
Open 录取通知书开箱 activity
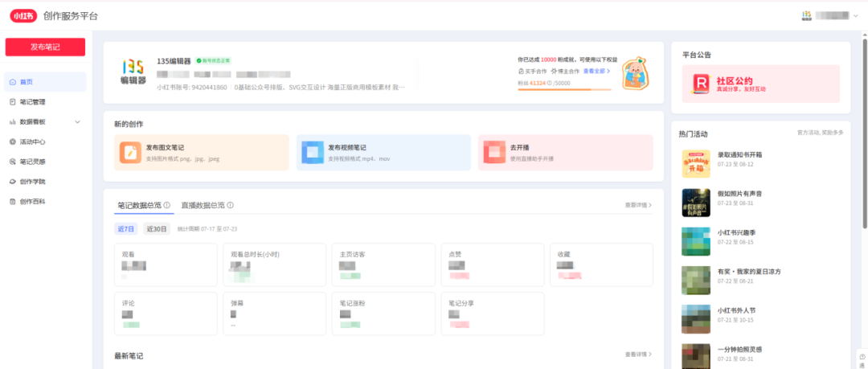[x=741, y=154]
